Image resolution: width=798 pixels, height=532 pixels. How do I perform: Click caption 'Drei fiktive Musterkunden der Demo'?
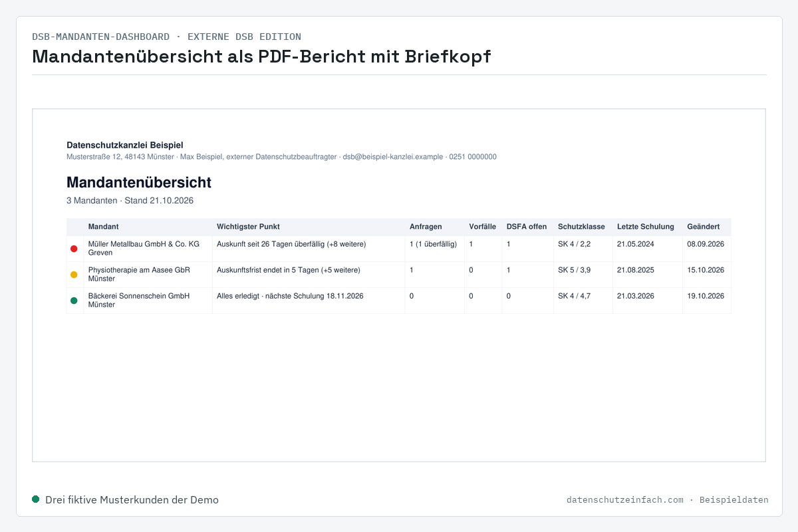[132, 499]
